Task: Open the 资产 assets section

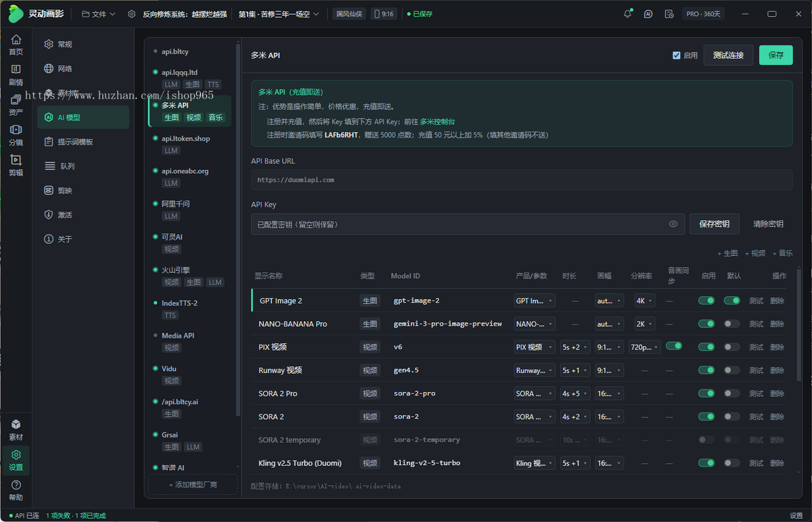Action: tap(16, 106)
